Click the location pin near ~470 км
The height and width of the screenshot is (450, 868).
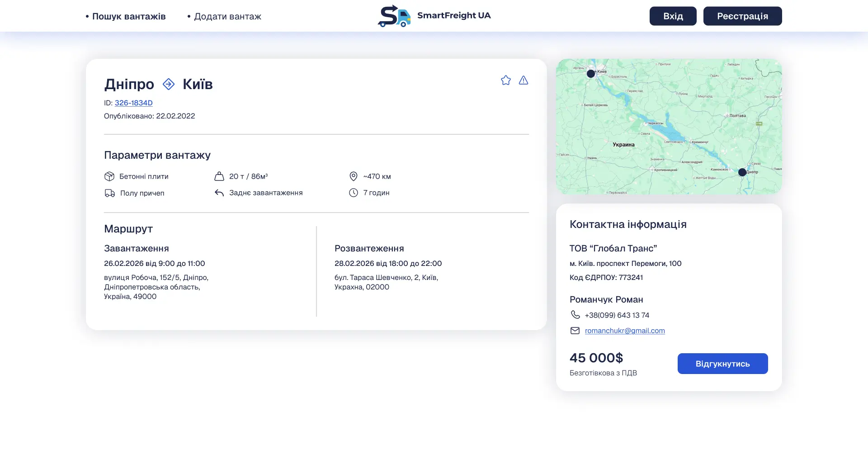[x=354, y=176]
